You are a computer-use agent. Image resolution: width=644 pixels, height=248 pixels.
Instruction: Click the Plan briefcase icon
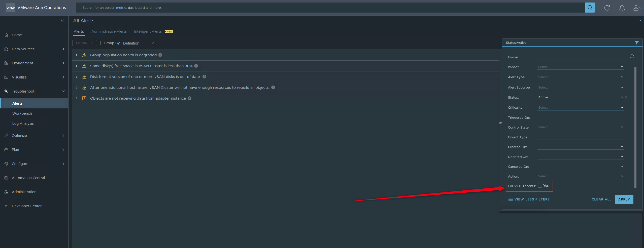click(6, 150)
